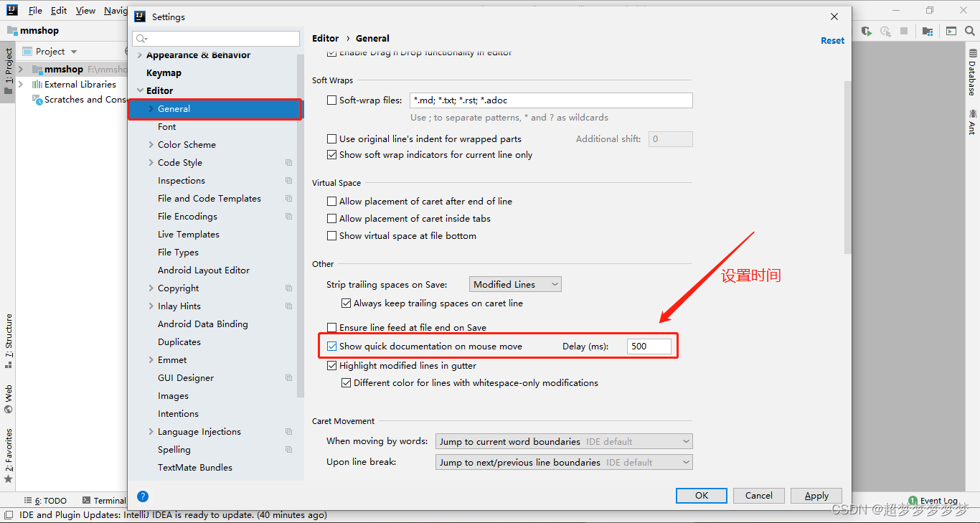
Task: Click the Delay (ms) input field
Action: point(649,347)
